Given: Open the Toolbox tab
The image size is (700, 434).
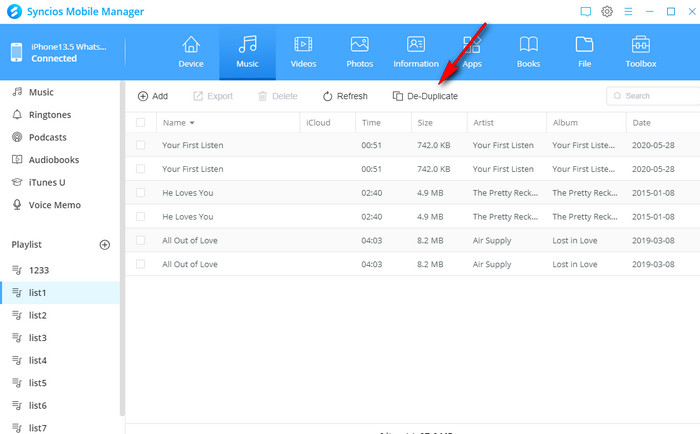Looking at the screenshot, I should [x=641, y=52].
